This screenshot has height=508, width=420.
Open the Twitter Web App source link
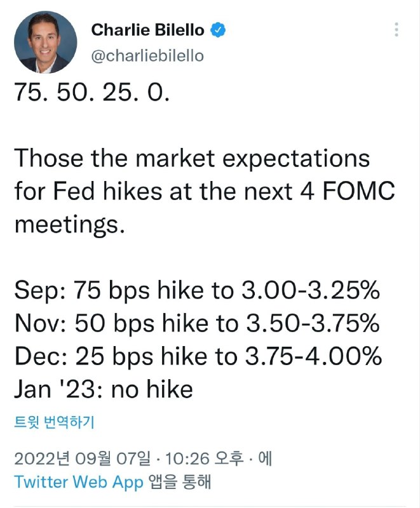point(79,482)
